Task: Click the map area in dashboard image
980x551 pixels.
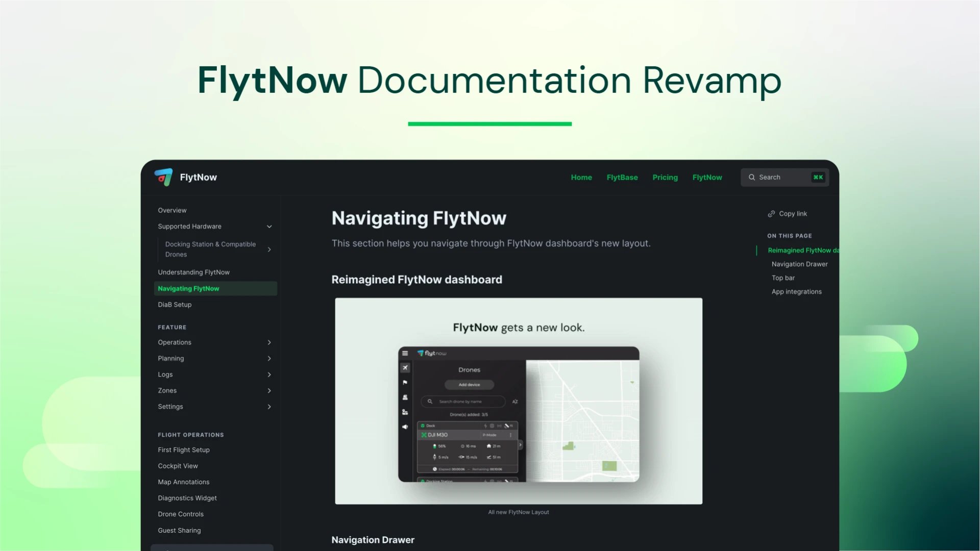Action: point(582,421)
